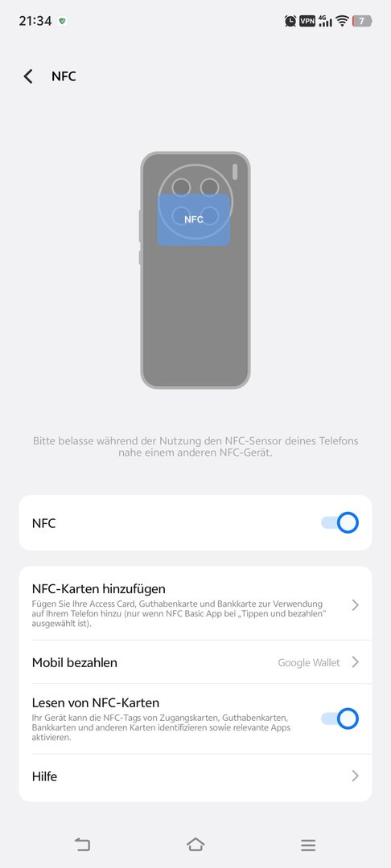Select the NFC-Karten hinzufügen option

click(195, 604)
